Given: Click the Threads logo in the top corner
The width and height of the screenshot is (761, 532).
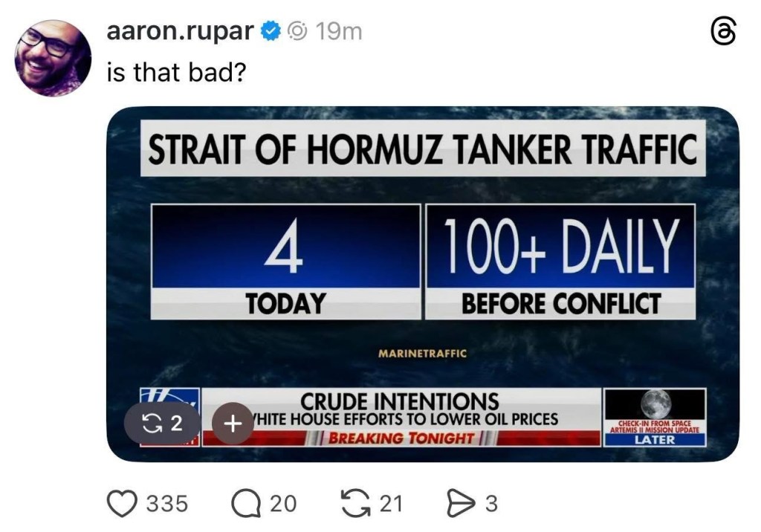Looking at the screenshot, I should (x=724, y=33).
